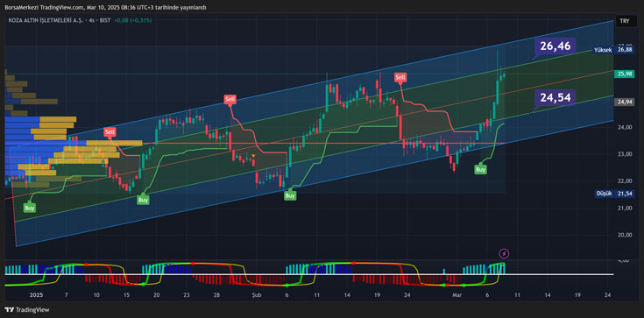Viewport: 644px width, 318px height.
Task: Select the Sell signal label near January 28
Action: pos(230,99)
